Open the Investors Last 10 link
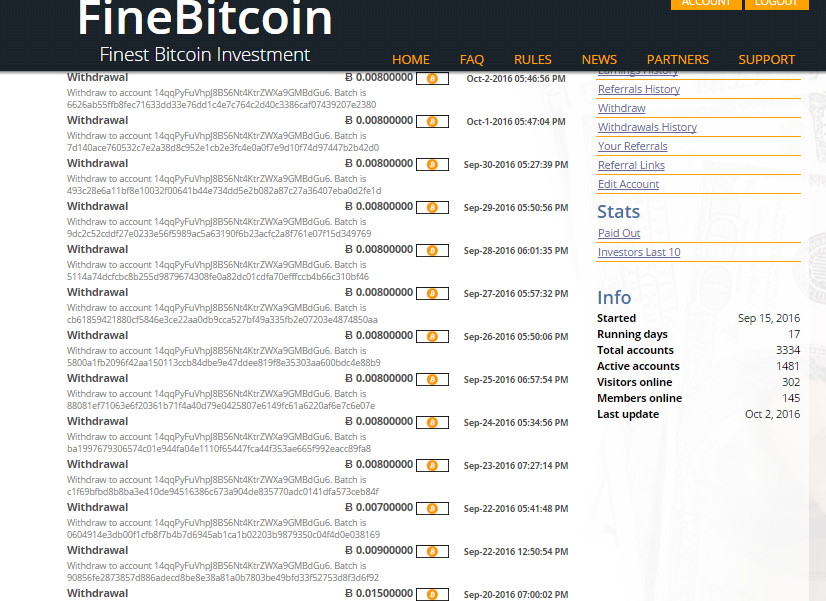 (x=639, y=252)
